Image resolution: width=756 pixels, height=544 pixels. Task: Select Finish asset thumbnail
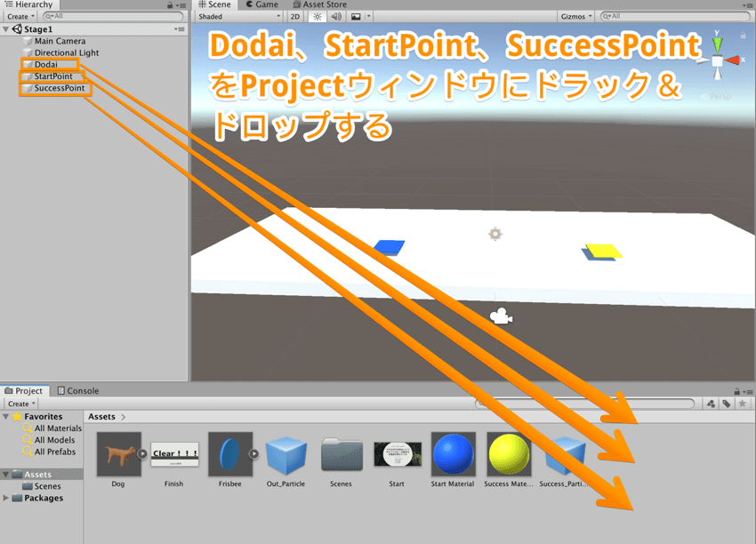pyautogui.click(x=174, y=454)
